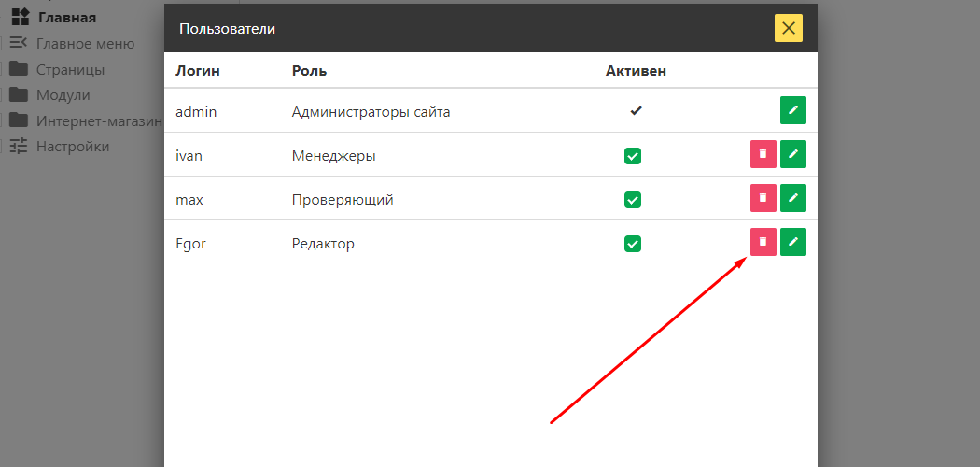Screen dimensions: 980x467
Task: Click the Главная dashboard icon
Action: pos(21,17)
